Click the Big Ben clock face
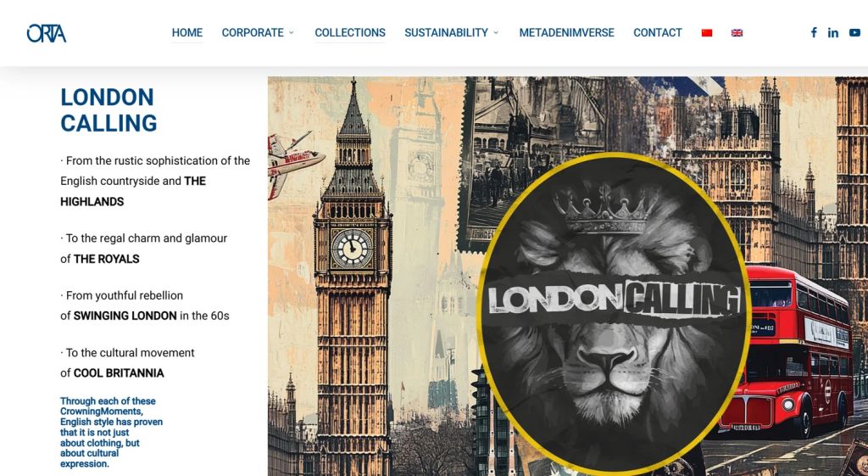This screenshot has width=868, height=476. (x=352, y=249)
